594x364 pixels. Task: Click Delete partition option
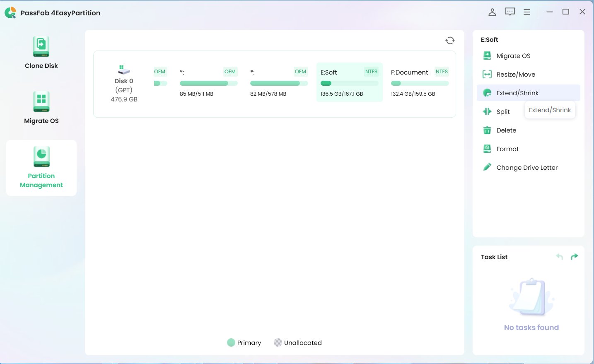506,130
